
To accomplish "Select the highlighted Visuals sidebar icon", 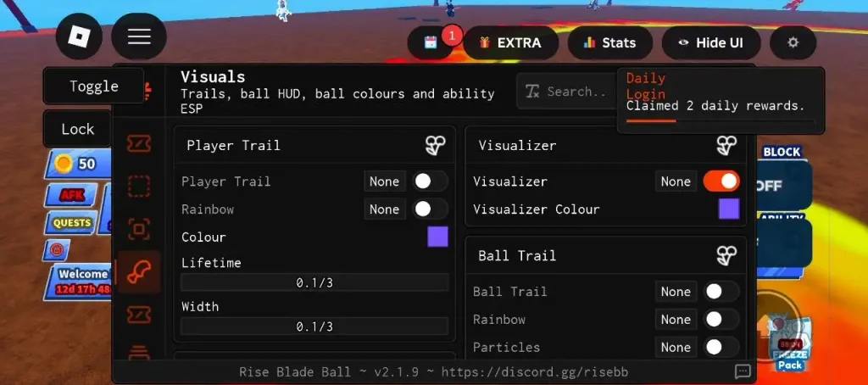I will click(x=138, y=271).
